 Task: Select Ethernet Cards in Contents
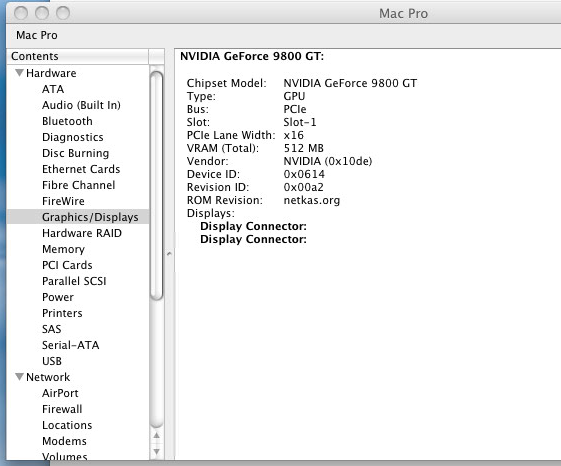pyautogui.click(x=81, y=169)
